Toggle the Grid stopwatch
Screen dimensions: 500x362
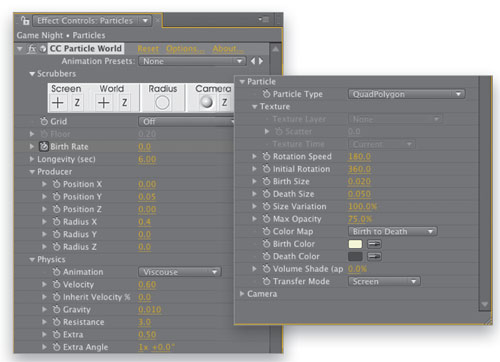44,121
